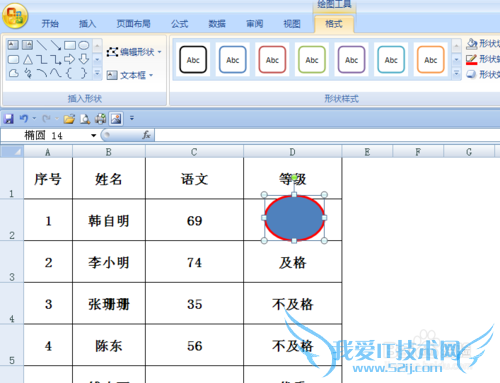
Task: Click the blue oval shape in sheet
Action: (294, 218)
